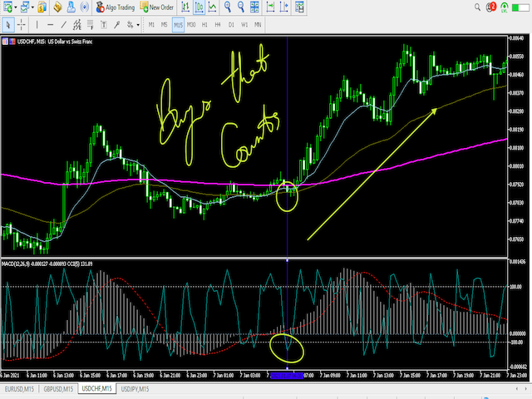Select the arrow drawing tool
The height and width of the screenshot is (399, 532).
117,25
